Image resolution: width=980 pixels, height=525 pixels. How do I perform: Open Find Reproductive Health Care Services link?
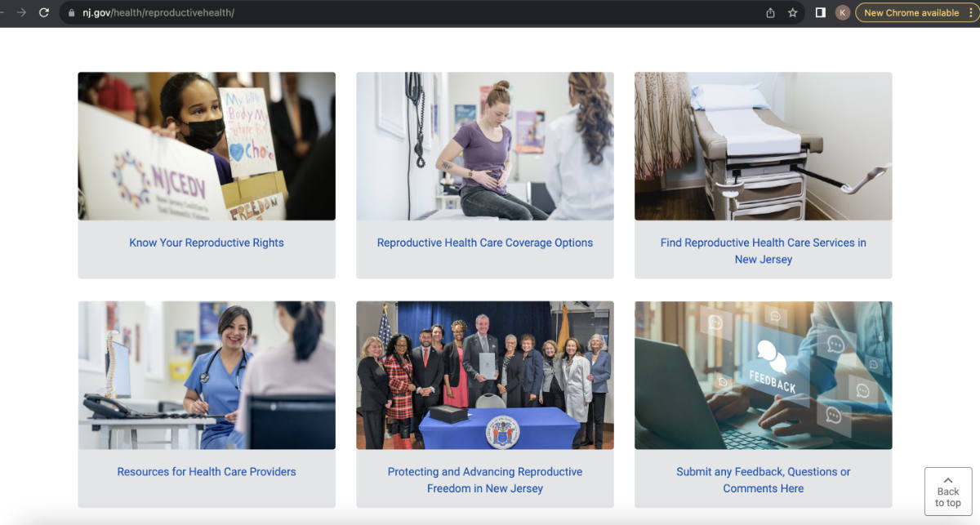coord(764,251)
